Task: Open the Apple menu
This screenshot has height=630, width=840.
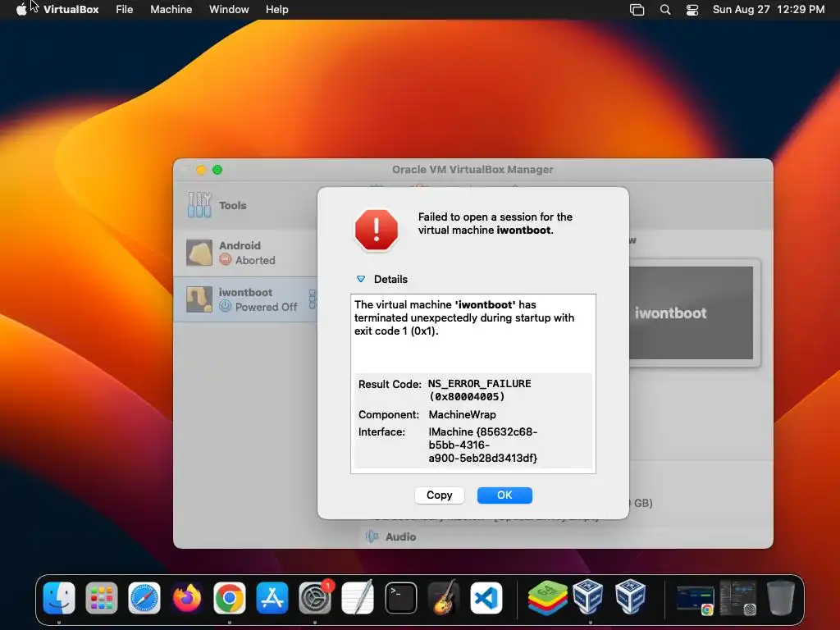Action: coord(21,9)
